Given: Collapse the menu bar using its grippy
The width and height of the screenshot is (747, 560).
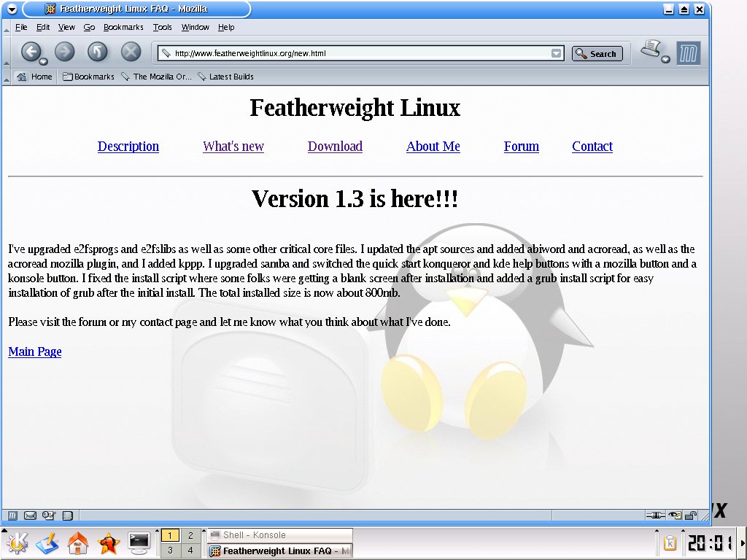Looking at the screenshot, I should (x=6, y=27).
